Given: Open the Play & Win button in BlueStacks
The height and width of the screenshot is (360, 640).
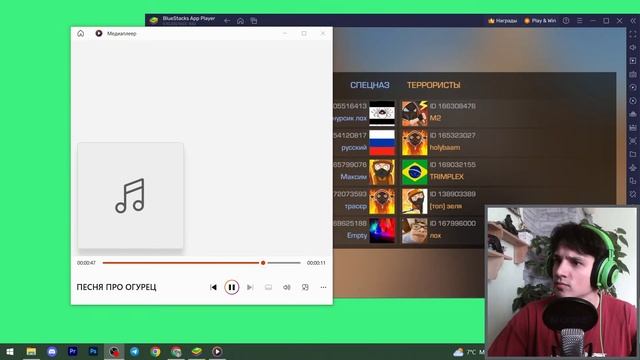Looking at the screenshot, I should [540, 20].
